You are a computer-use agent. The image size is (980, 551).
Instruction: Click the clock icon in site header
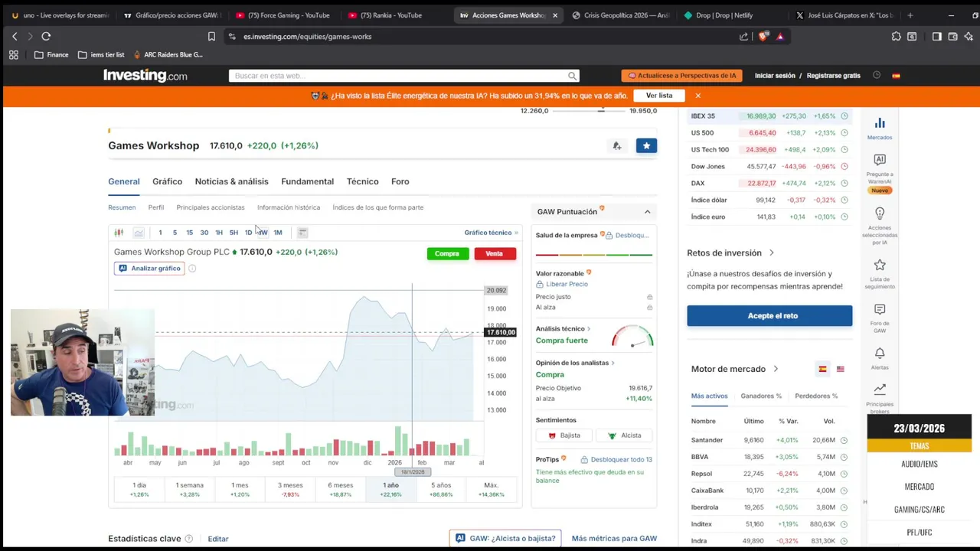click(x=877, y=75)
